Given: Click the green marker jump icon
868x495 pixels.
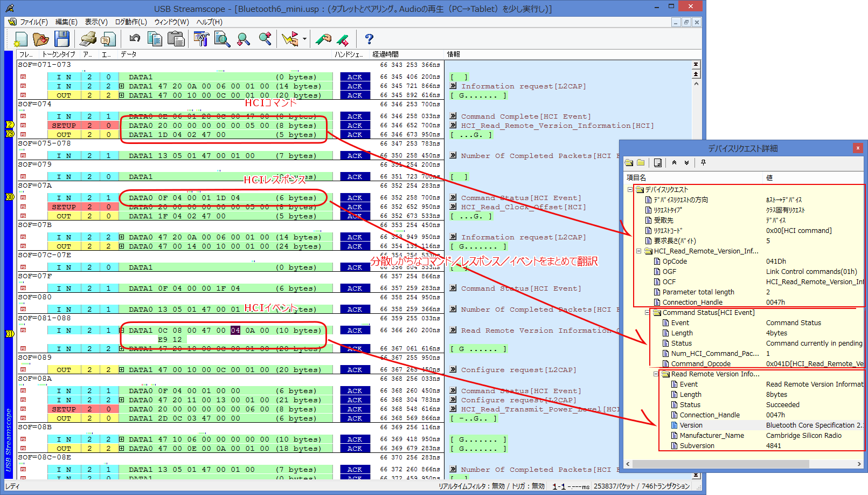Looking at the screenshot, I should coord(343,39).
